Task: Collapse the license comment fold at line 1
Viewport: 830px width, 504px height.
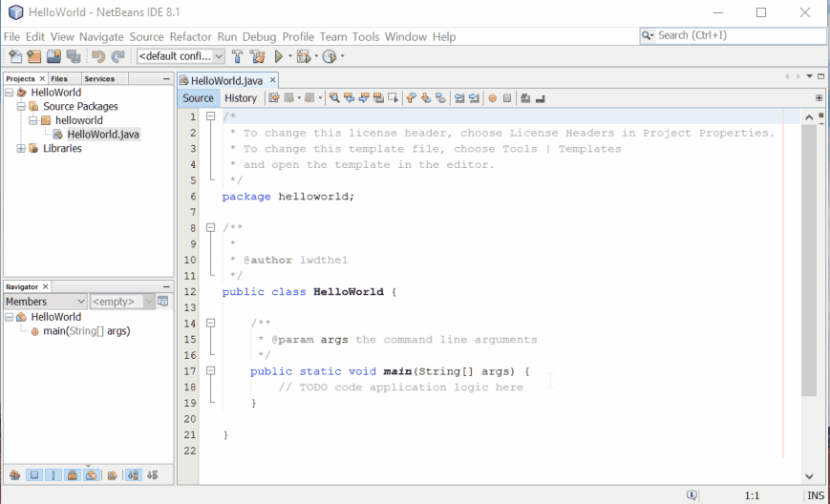Action: (x=211, y=116)
